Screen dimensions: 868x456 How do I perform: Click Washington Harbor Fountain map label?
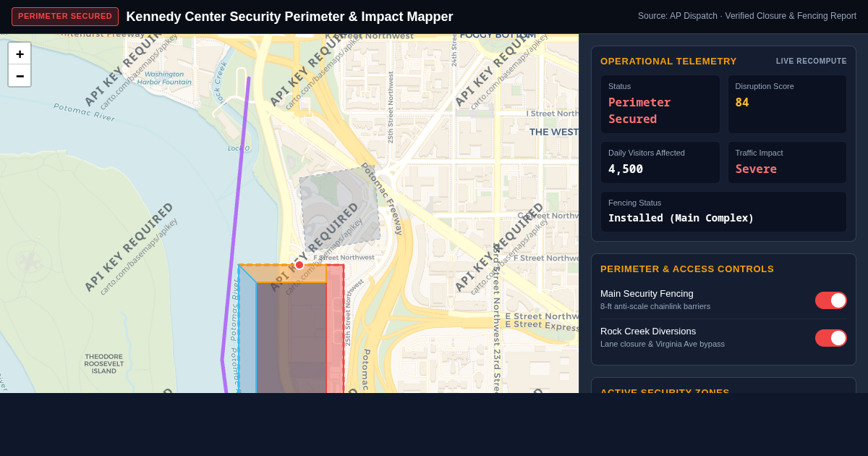tap(164, 78)
